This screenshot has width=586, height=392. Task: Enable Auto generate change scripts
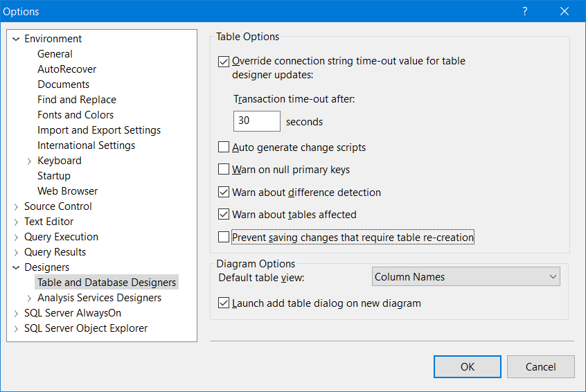point(224,148)
